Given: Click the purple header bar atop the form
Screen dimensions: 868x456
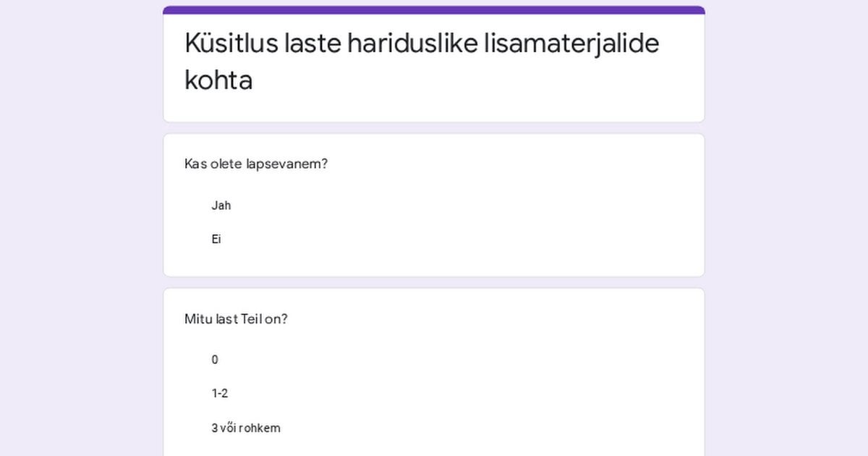Looking at the screenshot, I should (x=434, y=10).
